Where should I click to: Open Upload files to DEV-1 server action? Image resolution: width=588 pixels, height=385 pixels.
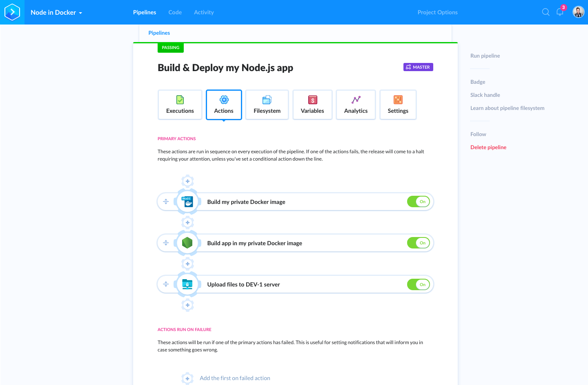coord(243,284)
